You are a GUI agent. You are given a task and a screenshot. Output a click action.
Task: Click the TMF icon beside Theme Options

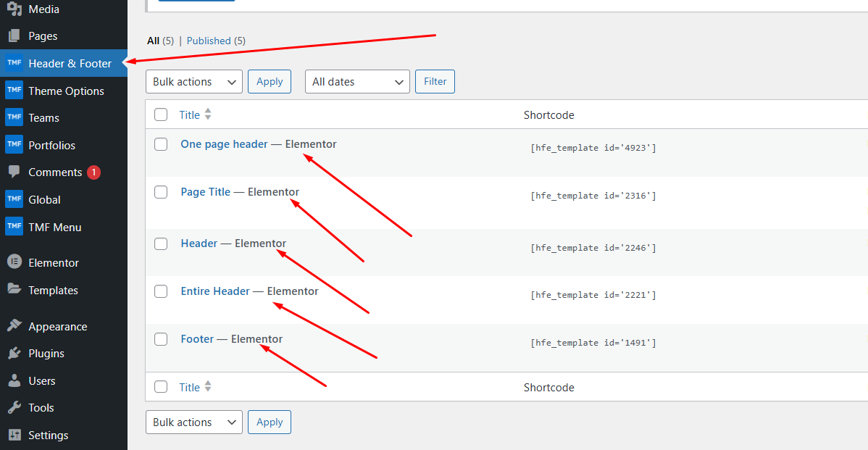14,91
